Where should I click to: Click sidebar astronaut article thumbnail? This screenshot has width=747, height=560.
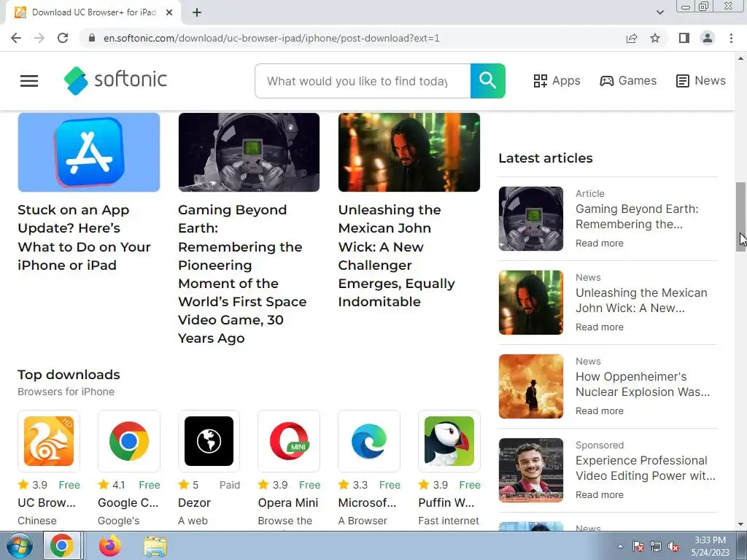coord(531,219)
